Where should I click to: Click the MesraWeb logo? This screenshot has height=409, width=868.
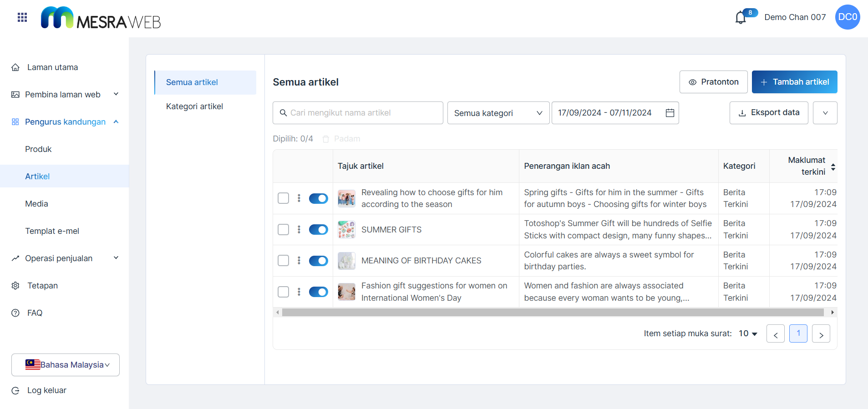[101, 18]
